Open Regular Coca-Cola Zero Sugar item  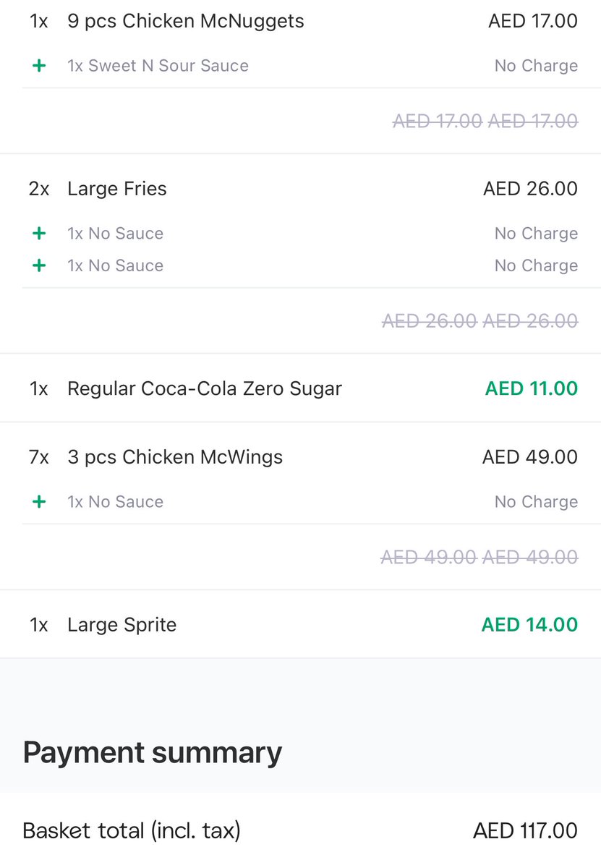(x=300, y=388)
